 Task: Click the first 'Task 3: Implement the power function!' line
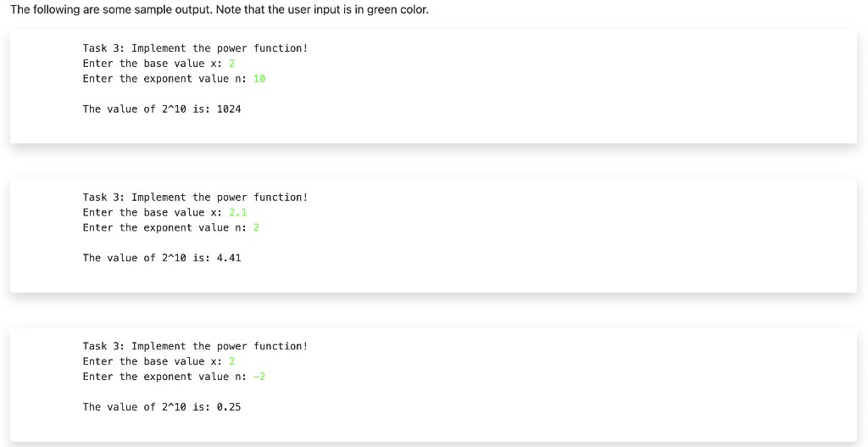[196, 48]
